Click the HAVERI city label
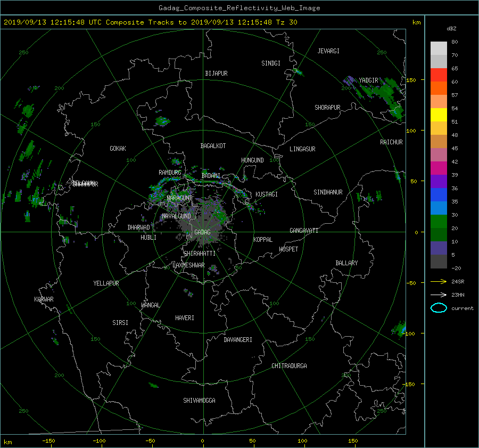 185,318
